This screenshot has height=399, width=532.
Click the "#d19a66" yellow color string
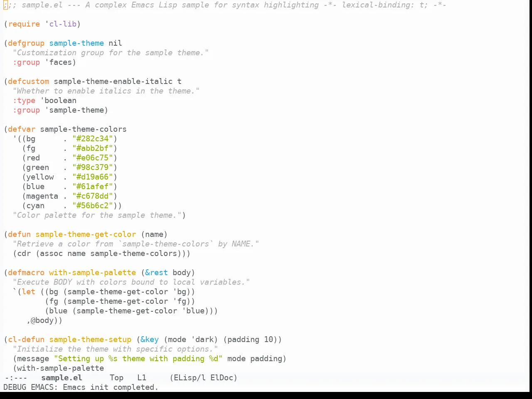93,177
